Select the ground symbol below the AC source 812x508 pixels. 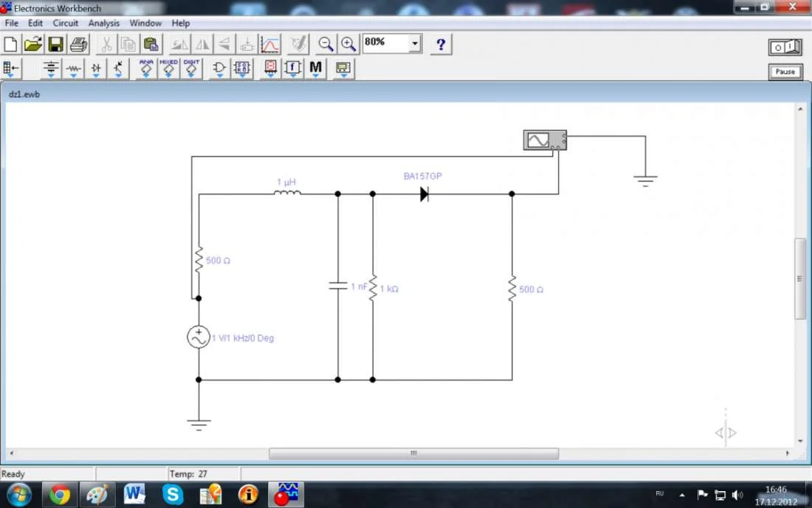199,425
